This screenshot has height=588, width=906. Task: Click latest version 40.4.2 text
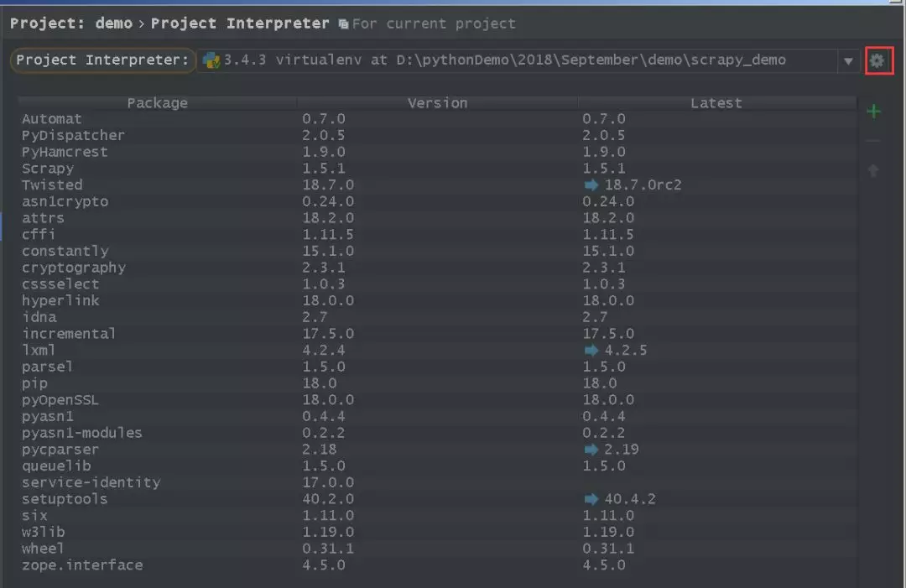point(630,499)
